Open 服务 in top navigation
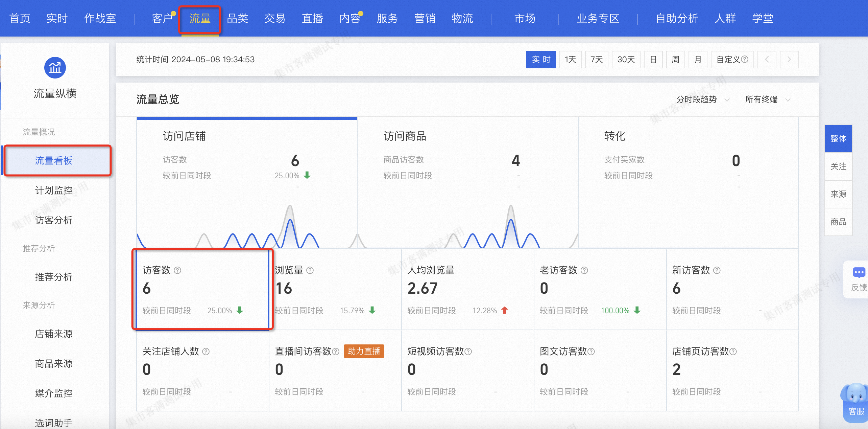Viewport: 868px width, 429px height. point(387,18)
